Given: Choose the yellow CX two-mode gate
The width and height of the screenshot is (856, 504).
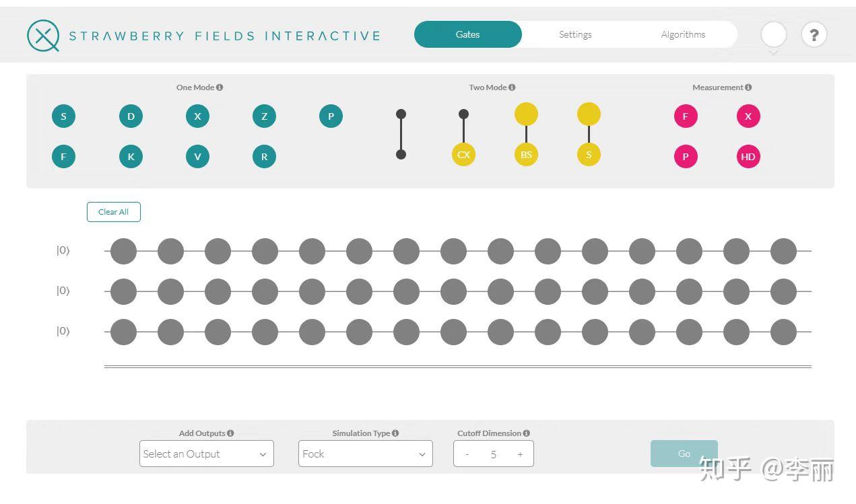Looking at the screenshot, I should coord(463,154).
